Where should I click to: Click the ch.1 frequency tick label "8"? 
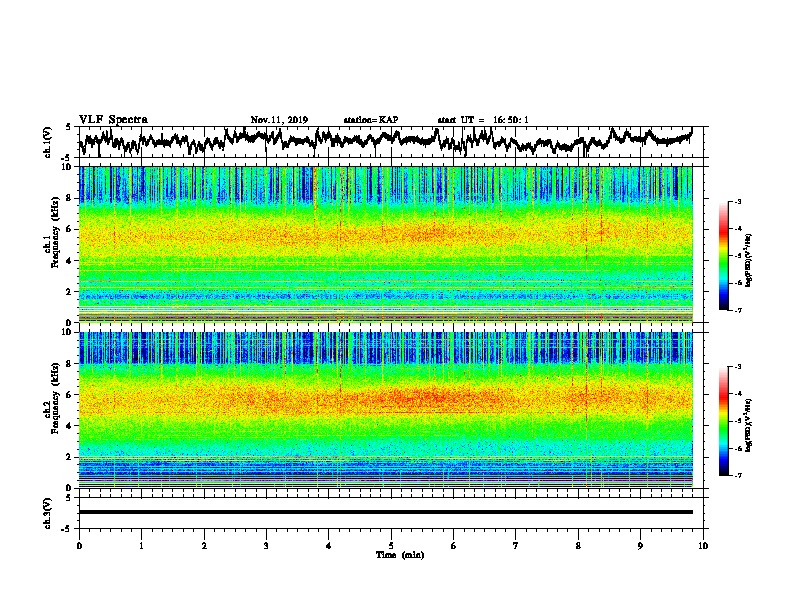click(x=69, y=198)
